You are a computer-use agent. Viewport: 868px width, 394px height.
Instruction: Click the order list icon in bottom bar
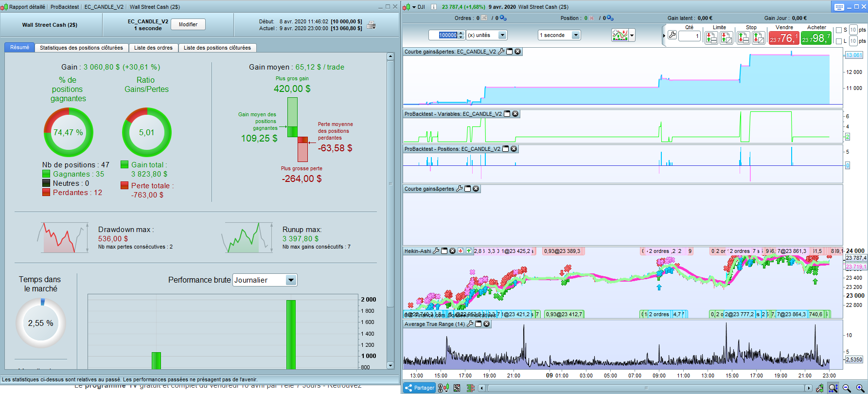click(x=457, y=388)
